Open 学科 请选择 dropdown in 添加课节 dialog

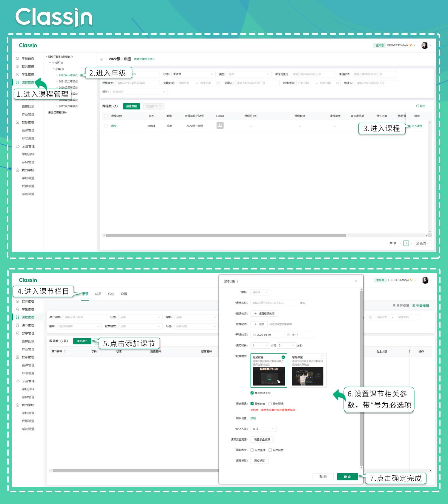[x=260, y=292]
